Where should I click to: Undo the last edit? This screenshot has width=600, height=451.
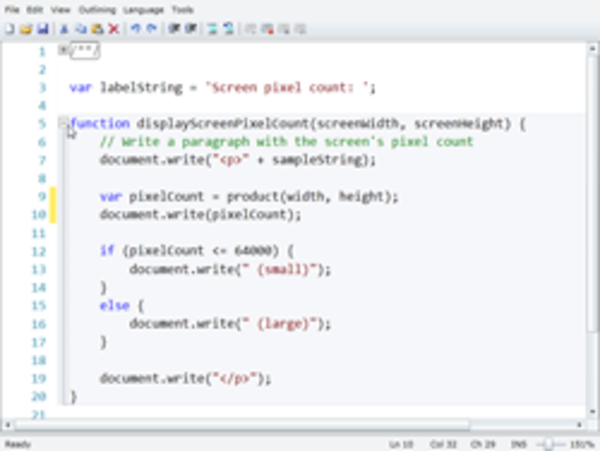(136, 29)
